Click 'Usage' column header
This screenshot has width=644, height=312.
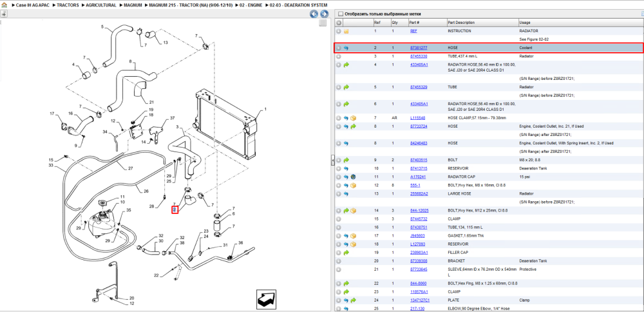524,23
